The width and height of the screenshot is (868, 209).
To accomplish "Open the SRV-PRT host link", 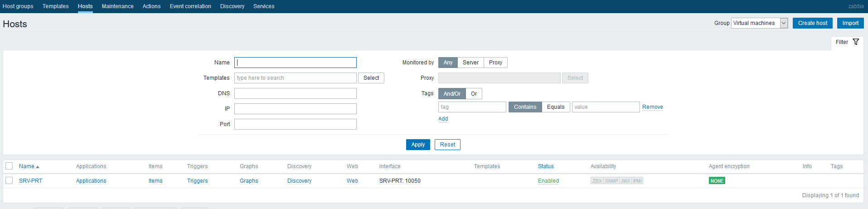I will coord(30,181).
